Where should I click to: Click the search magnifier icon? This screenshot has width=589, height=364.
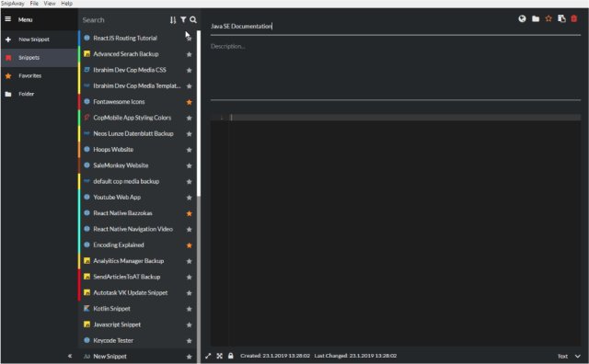(193, 19)
